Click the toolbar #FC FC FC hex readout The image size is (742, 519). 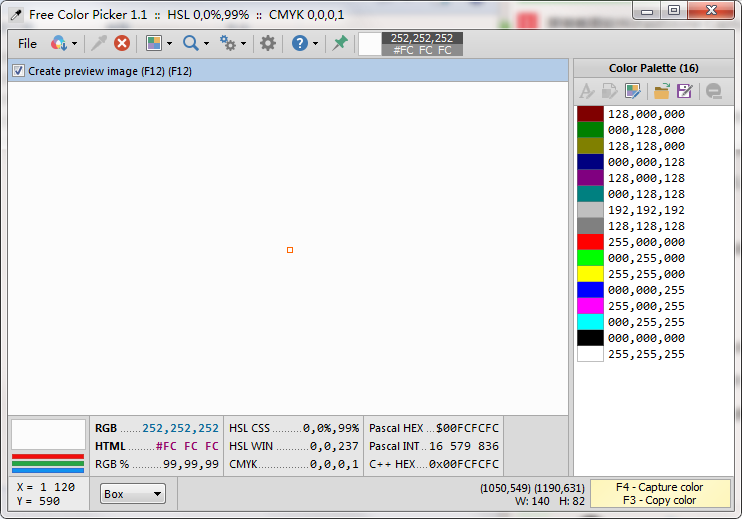click(x=422, y=50)
